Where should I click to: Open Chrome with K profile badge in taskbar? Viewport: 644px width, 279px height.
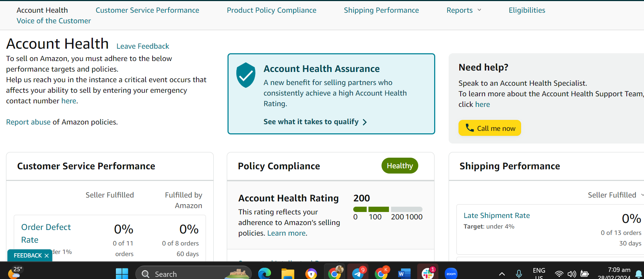point(382,273)
